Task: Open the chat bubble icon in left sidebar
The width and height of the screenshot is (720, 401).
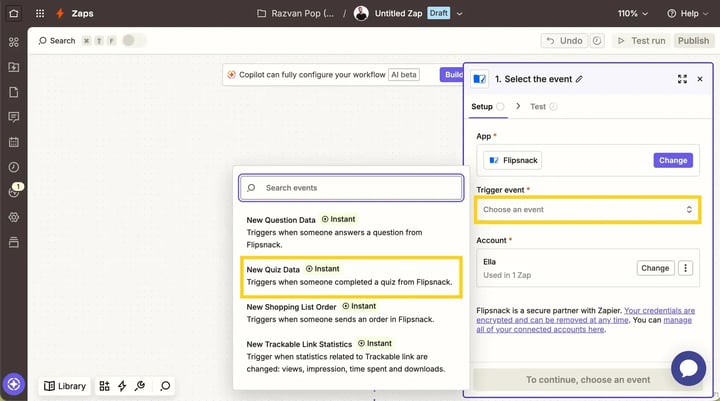Action: [14, 117]
